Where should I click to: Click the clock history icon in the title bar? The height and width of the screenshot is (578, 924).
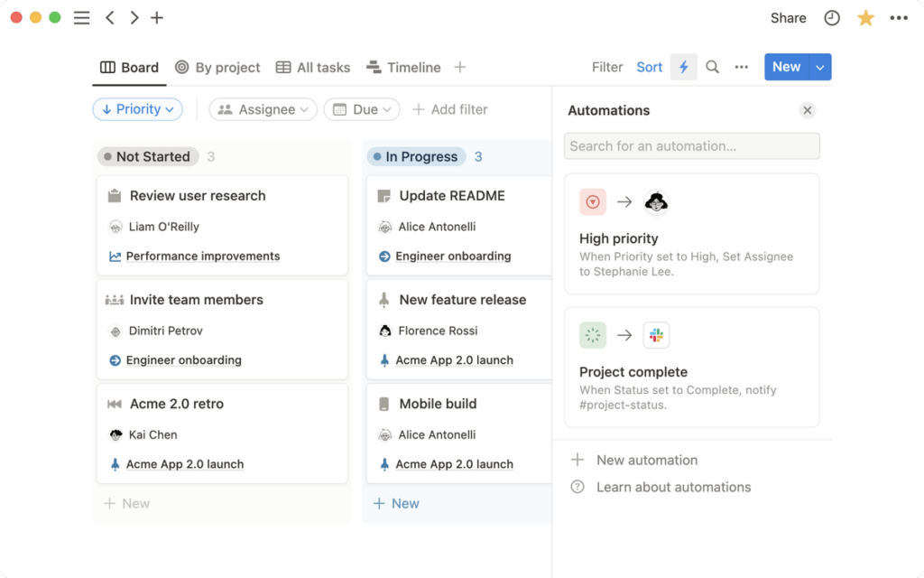pos(831,17)
